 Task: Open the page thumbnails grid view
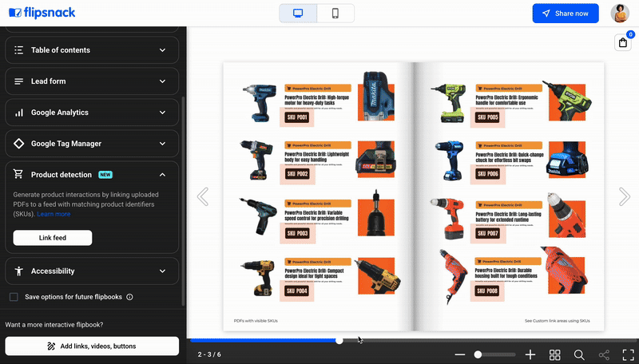pyautogui.click(x=554, y=354)
